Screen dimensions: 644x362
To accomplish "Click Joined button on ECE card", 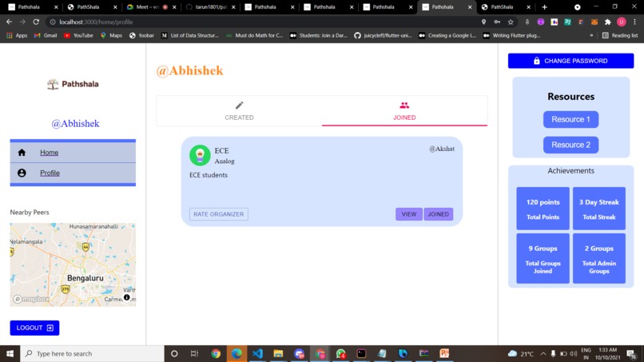I will (438, 214).
